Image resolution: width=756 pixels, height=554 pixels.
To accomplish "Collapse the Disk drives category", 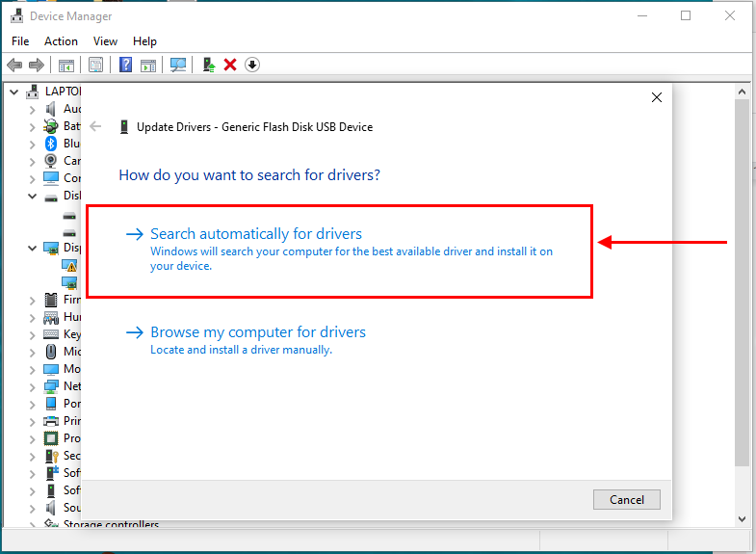I will click(33, 197).
